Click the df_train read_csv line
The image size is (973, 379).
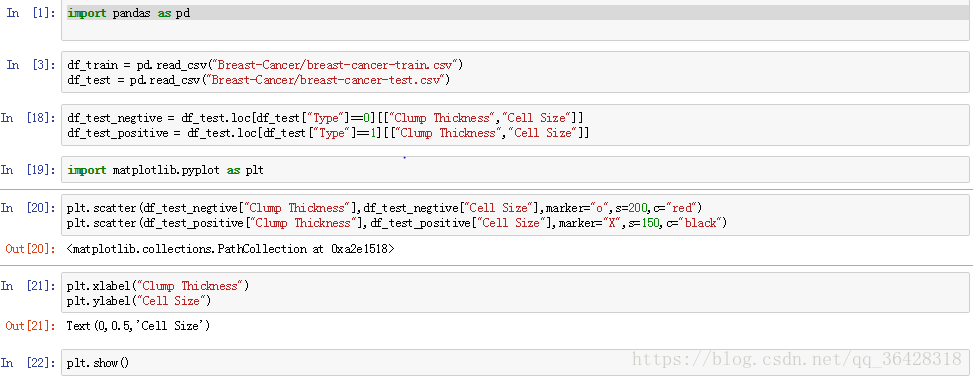click(x=266, y=65)
